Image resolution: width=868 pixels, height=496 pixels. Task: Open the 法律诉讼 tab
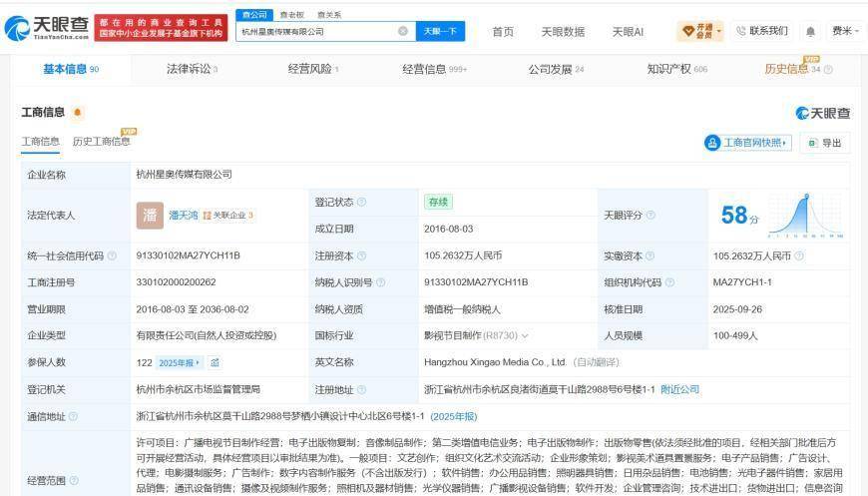(x=193, y=69)
